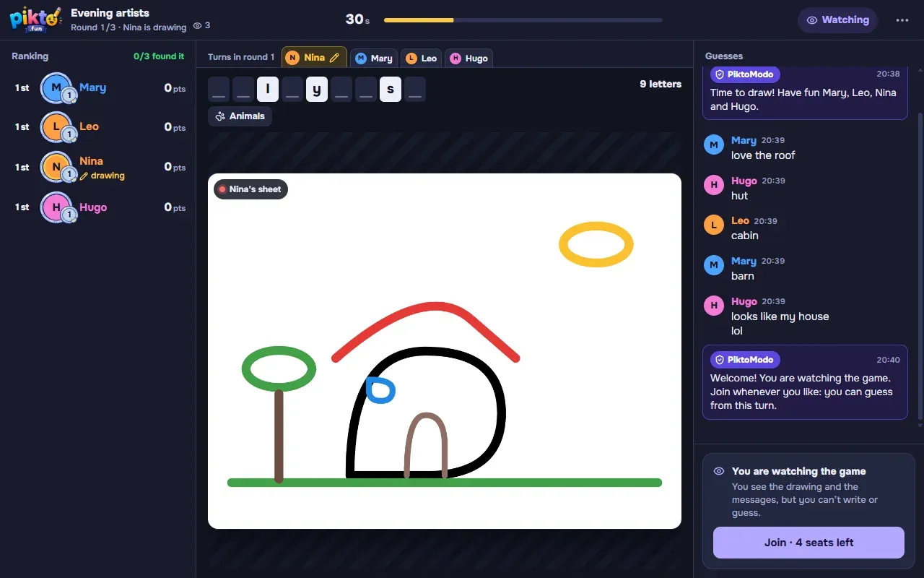Click Mary's avatar beside 'barn' message
This screenshot has width=924, height=578.
click(714, 265)
